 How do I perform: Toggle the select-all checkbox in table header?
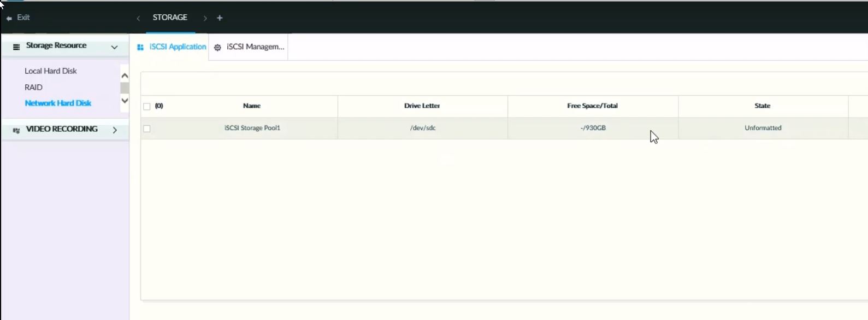[x=146, y=107]
